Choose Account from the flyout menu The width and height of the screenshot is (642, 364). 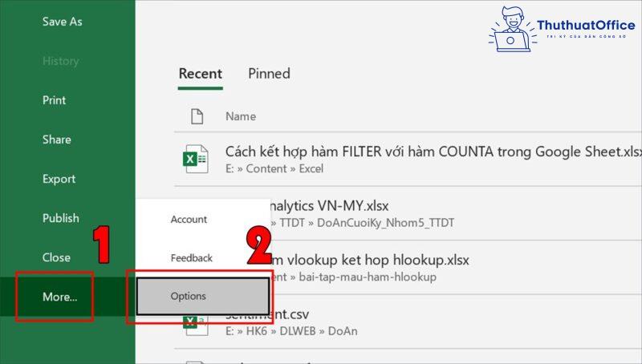(189, 219)
